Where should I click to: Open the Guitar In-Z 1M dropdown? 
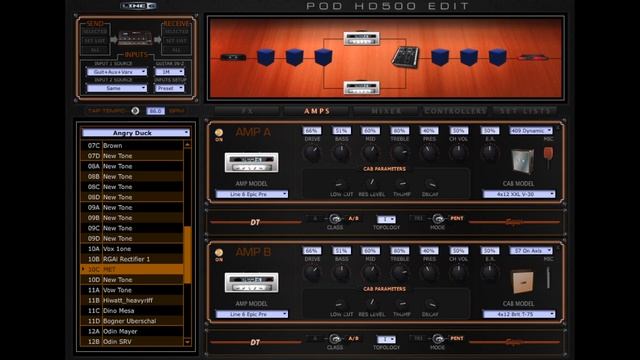[169, 72]
